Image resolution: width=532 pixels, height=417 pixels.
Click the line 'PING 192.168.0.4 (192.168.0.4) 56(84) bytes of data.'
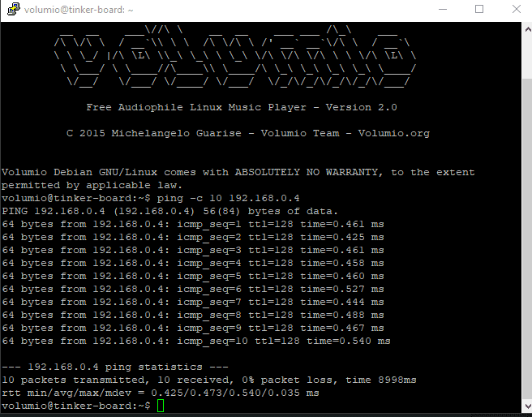click(x=170, y=211)
